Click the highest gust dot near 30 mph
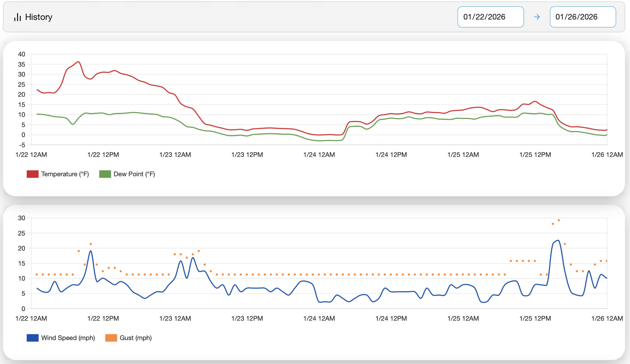This screenshot has height=364, width=630. pyautogui.click(x=559, y=220)
